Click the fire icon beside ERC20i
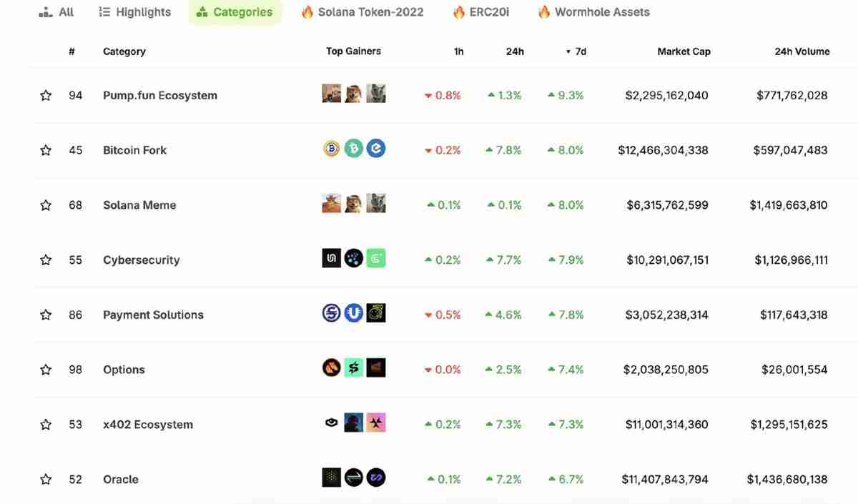The width and height of the screenshot is (858, 504). [458, 12]
